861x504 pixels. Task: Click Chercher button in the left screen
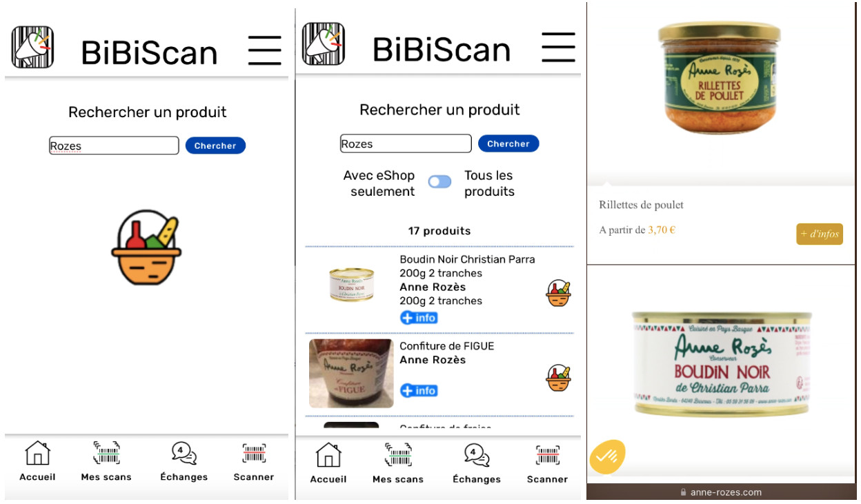tap(215, 145)
